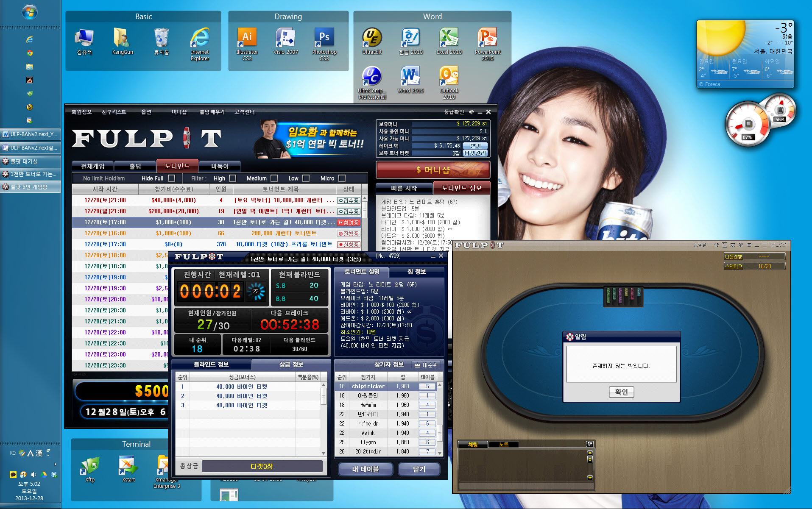Viewport: 812px width, 509px height.
Task: Click 내 테이블 button
Action: click(x=366, y=469)
